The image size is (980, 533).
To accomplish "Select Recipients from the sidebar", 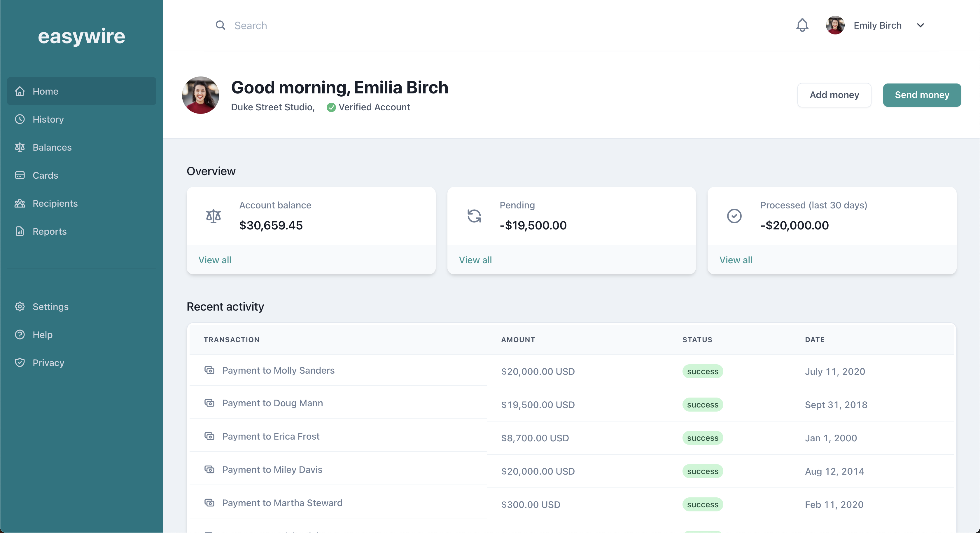I will click(x=55, y=203).
